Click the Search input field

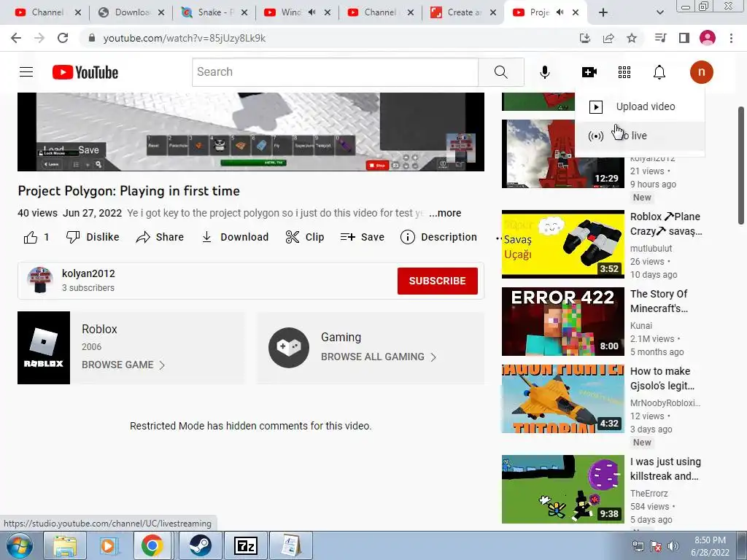[336, 72]
